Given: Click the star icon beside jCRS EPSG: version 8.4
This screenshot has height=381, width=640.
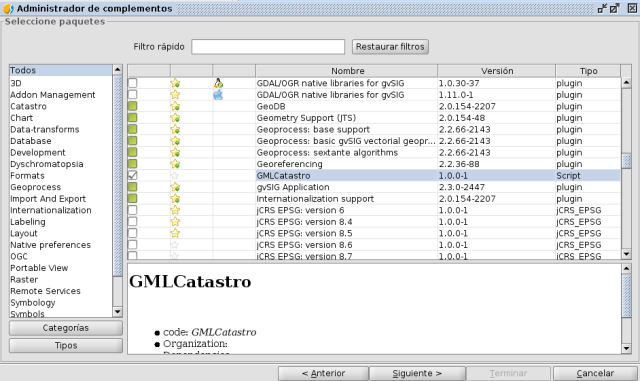Looking at the screenshot, I should tap(175, 222).
